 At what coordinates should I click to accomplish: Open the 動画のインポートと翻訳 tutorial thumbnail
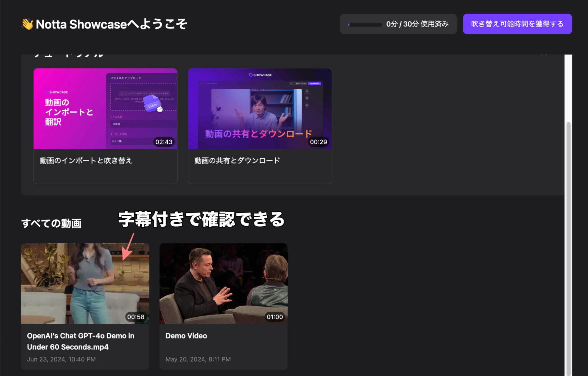click(105, 108)
